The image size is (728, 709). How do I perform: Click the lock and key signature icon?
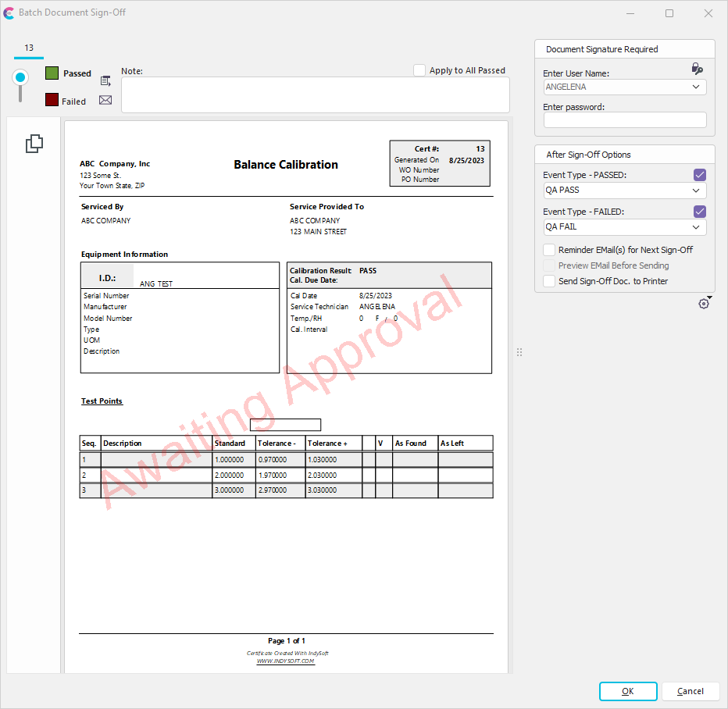click(698, 69)
